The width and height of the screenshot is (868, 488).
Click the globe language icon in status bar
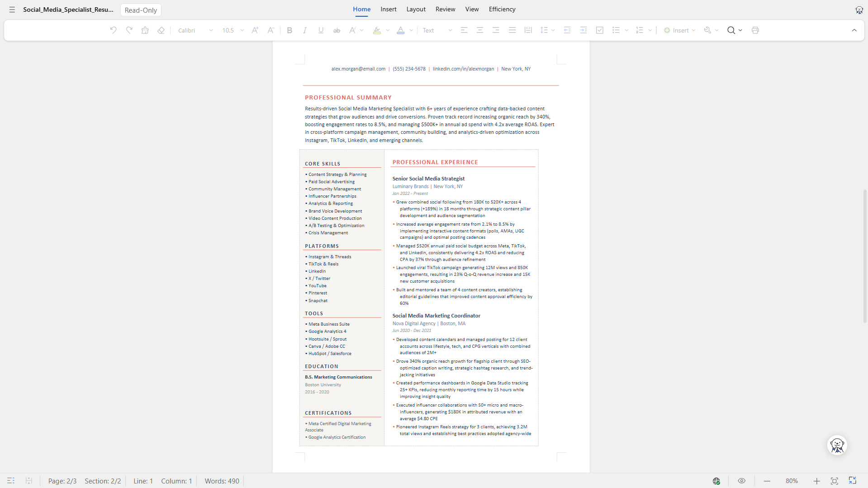point(716,481)
